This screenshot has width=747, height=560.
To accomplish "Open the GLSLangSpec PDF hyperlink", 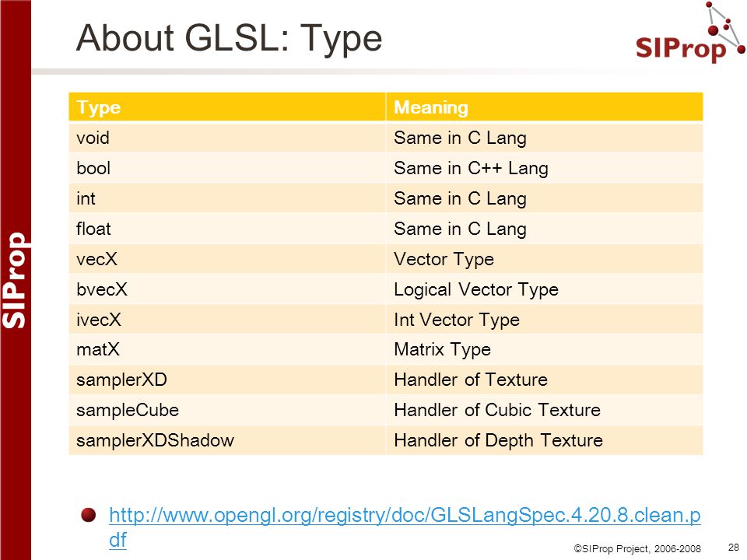I will [x=405, y=527].
